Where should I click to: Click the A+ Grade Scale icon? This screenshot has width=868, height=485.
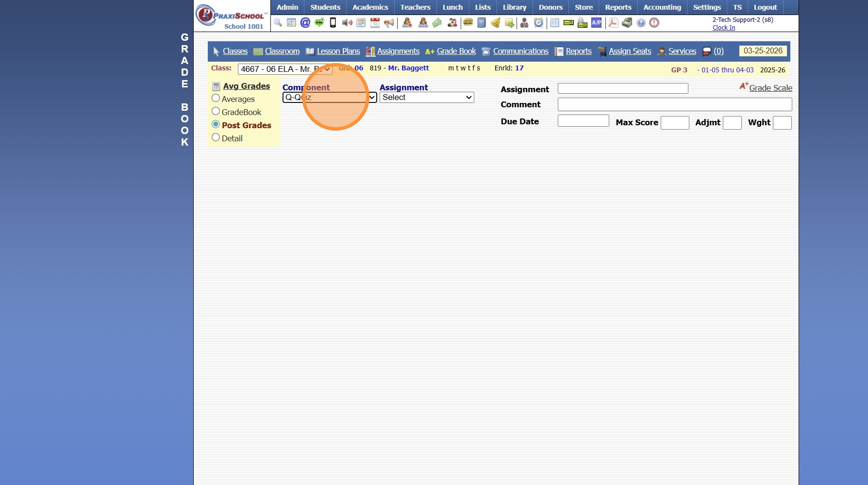tap(743, 86)
